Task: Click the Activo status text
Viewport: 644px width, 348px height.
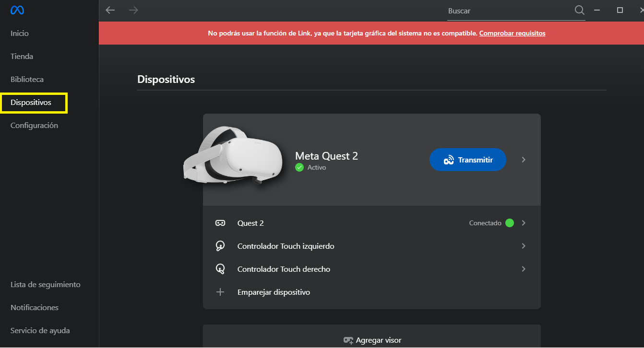Action: 317,168
